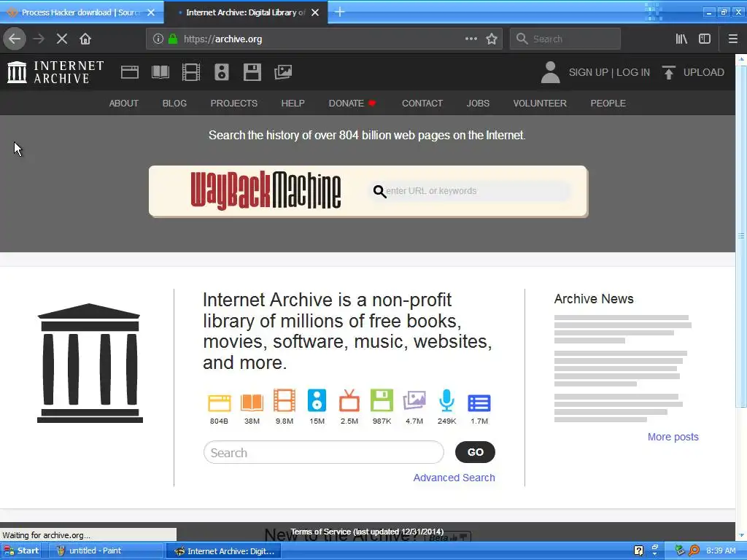Open the Firefox Library icon
Viewport: 747px width, 560px height.
pyautogui.click(x=681, y=39)
